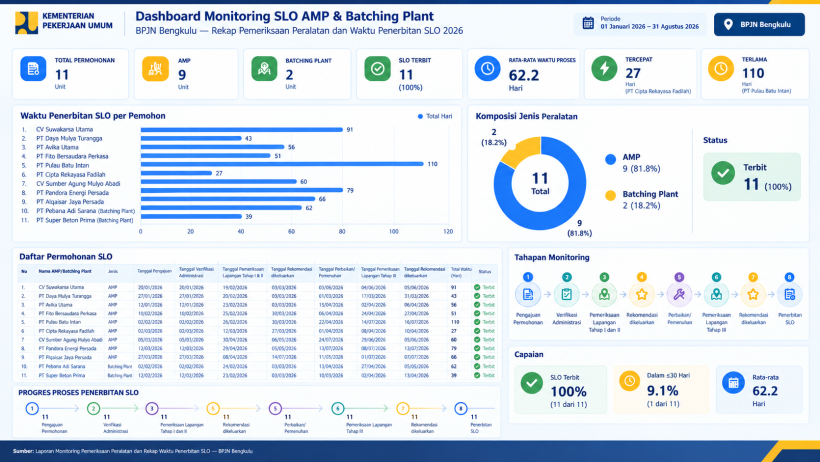
Task: Click the Daftar Permohonan SLO heading
Action: pyautogui.click(x=66, y=256)
